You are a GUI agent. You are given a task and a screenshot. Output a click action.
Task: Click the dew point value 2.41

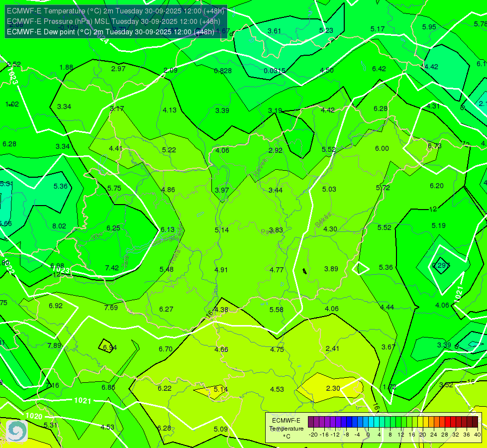(332, 348)
